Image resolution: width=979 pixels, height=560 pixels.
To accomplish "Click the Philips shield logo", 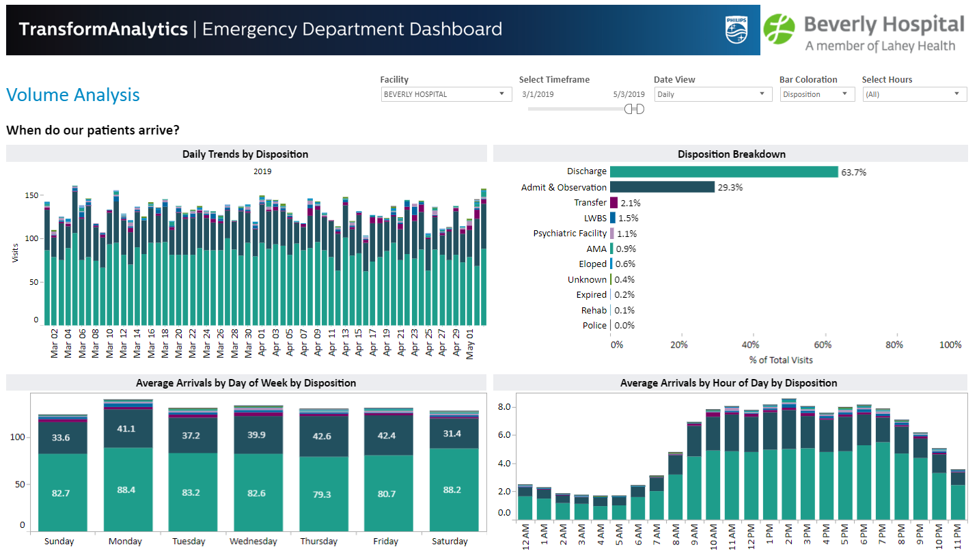I will pos(736,29).
